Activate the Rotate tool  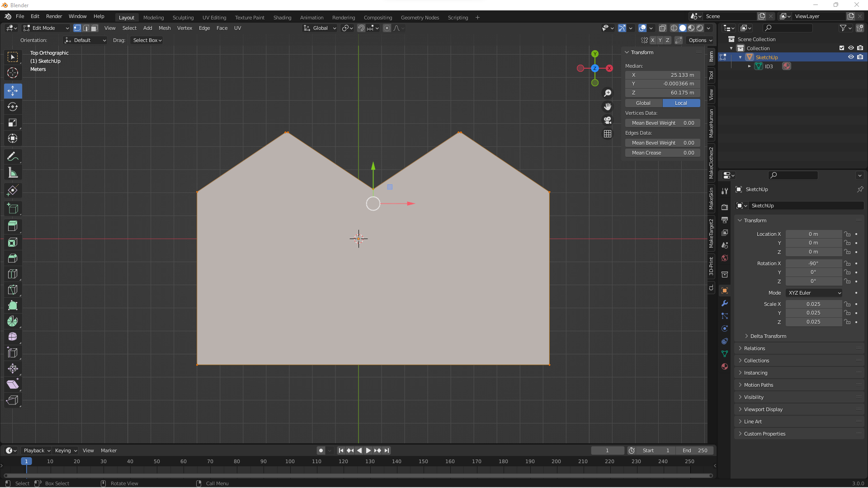coord(13,107)
